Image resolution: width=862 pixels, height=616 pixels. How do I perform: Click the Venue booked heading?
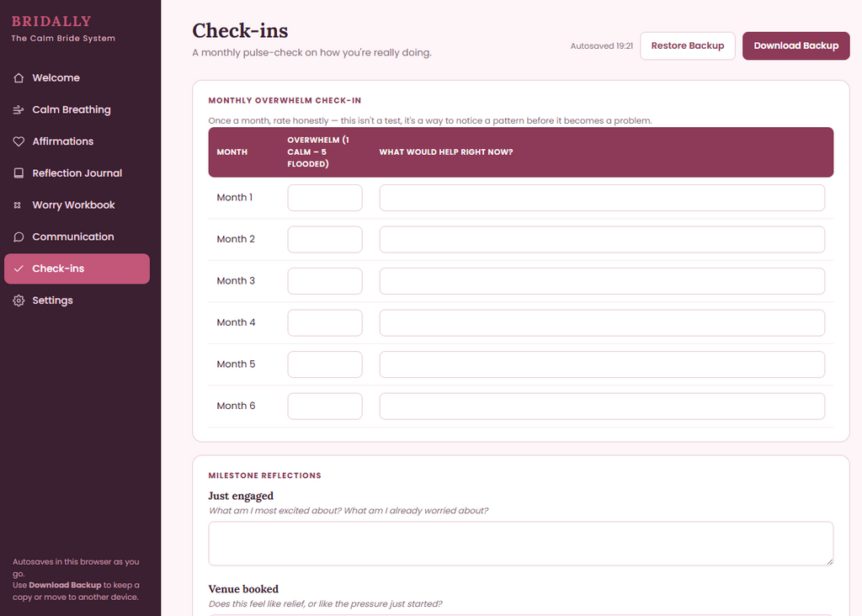click(x=243, y=589)
